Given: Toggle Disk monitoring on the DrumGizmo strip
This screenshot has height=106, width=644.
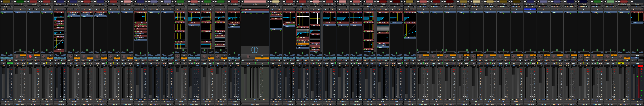Looking at the screenshot, I should [x=262, y=58].
